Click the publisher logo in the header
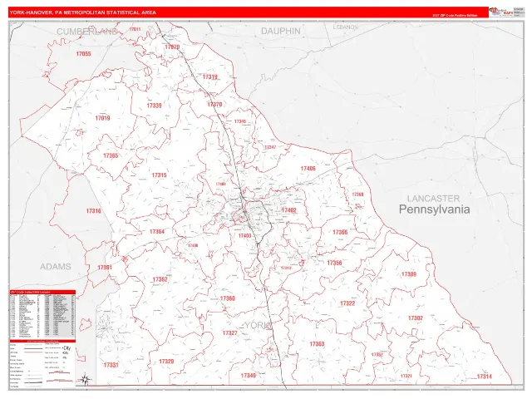The height and width of the screenshot is (399, 532). 501,12
